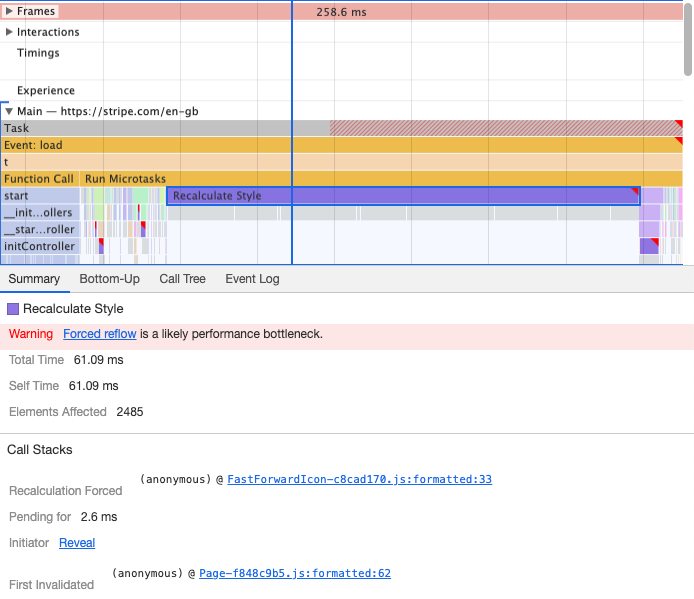Viewport: 694px width, 599px height.
Task: Click the Total Time 61.09 ms value
Action: [x=98, y=360]
